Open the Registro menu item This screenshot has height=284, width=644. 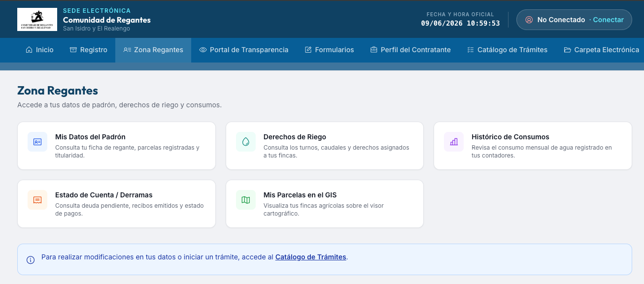[89, 50]
